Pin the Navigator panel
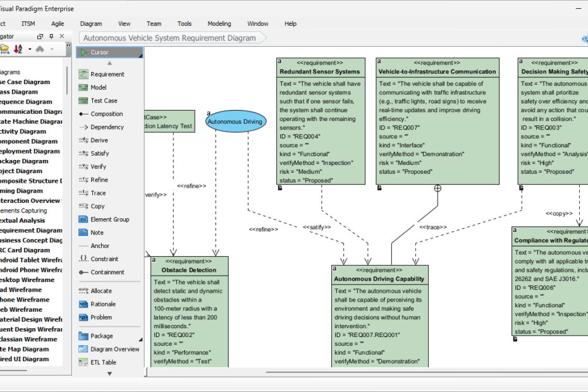The width and height of the screenshot is (588, 392). (x=51, y=36)
